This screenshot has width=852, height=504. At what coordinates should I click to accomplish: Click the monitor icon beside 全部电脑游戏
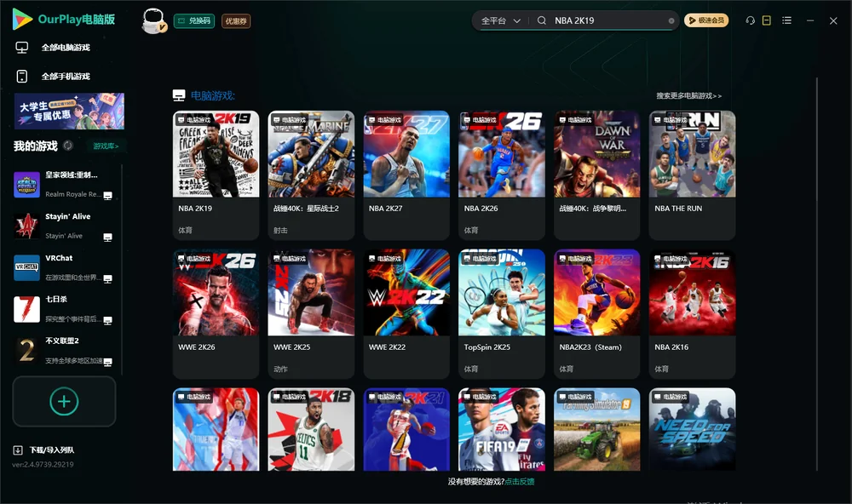click(x=22, y=48)
